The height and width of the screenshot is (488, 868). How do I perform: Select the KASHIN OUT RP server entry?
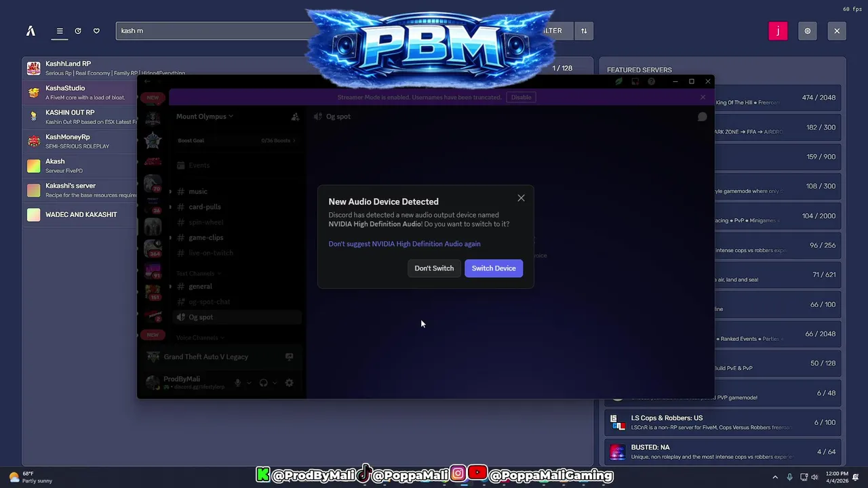click(x=81, y=117)
